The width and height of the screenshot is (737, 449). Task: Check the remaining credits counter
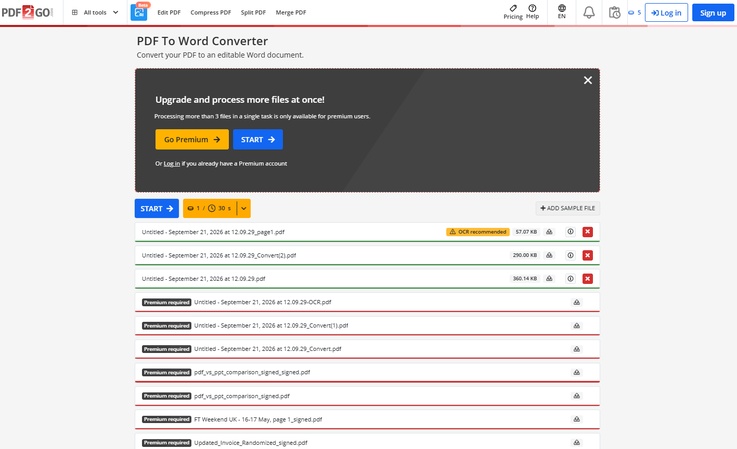(635, 13)
